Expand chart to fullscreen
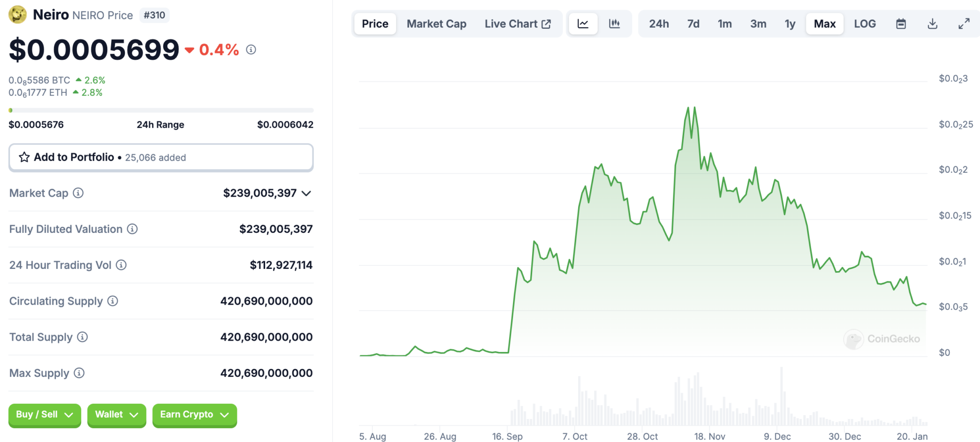The height and width of the screenshot is (442, 980). click(964, 23)
